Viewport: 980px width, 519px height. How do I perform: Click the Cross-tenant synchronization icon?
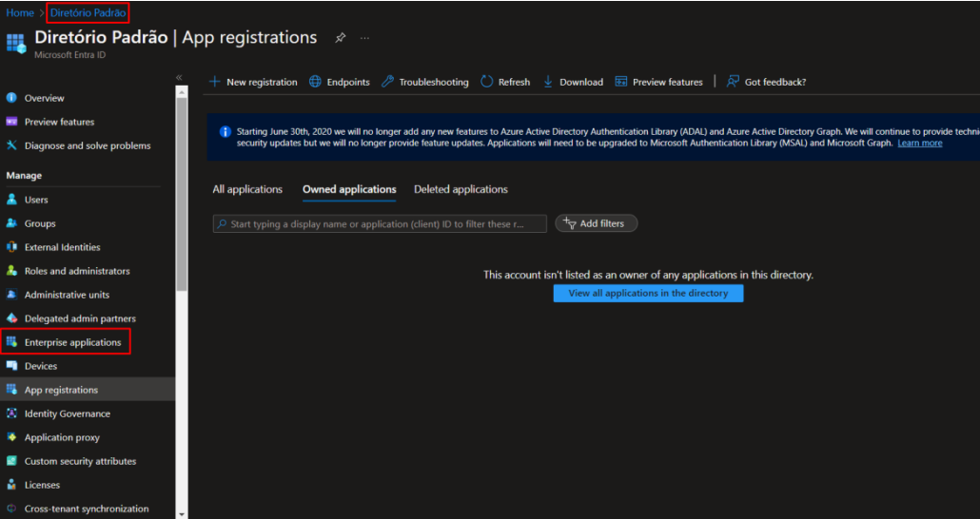click(11, 509)
